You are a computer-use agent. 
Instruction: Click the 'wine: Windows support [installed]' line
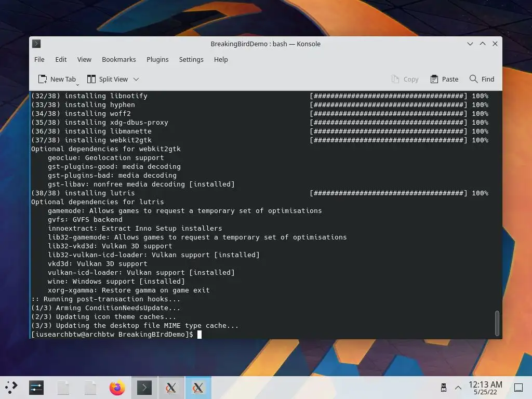coord(116,281)
